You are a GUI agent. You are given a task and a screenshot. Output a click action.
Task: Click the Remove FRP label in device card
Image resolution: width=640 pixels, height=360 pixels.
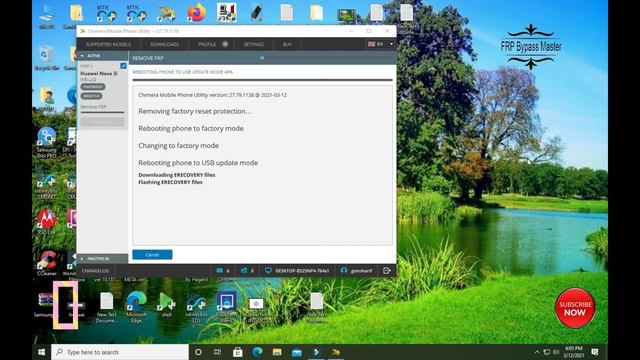(93, 107)
